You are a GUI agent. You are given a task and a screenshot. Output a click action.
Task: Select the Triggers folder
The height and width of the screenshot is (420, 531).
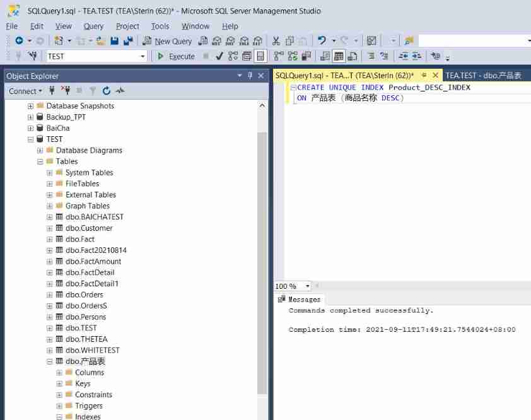(88, 405)
